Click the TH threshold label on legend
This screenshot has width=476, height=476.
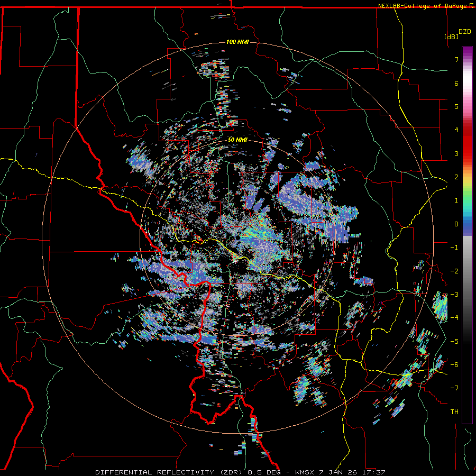pyautogui.click(x=454, y=412)
